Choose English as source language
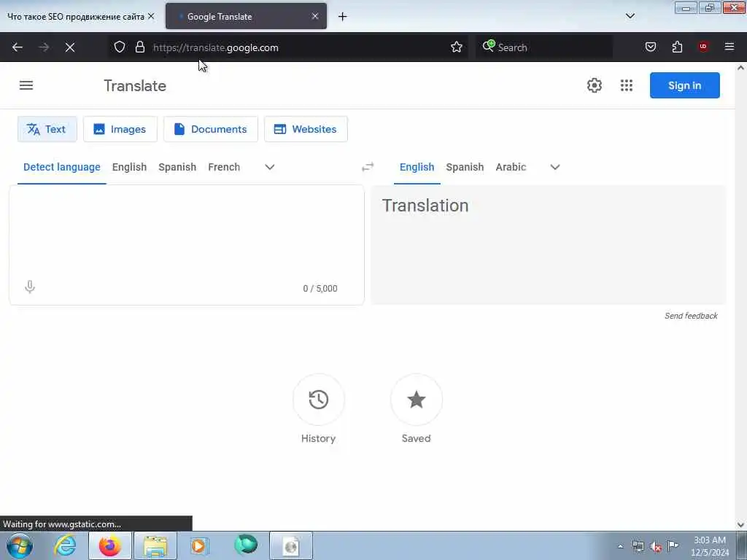747x560 pixels. click(x=130, y=167)
